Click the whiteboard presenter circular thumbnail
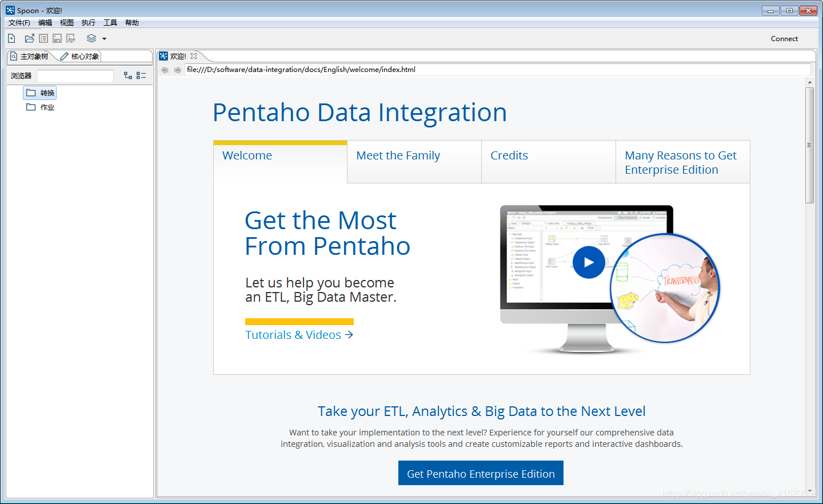 665,289
